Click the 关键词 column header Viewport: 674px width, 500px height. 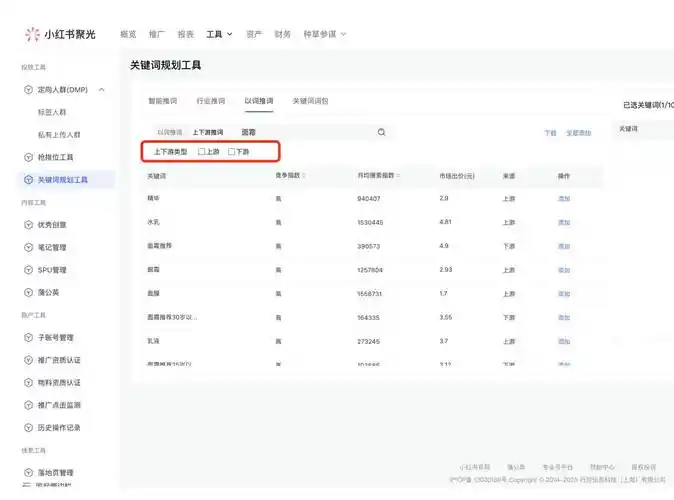[x=156, y=176]
